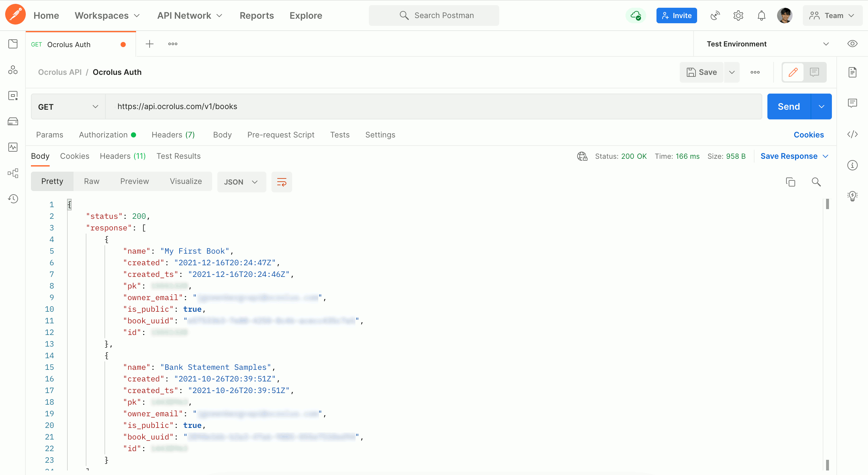This screenshot has height=475, width=868.
Task: Open the notifications bell icon
Action: pos(761,15)
